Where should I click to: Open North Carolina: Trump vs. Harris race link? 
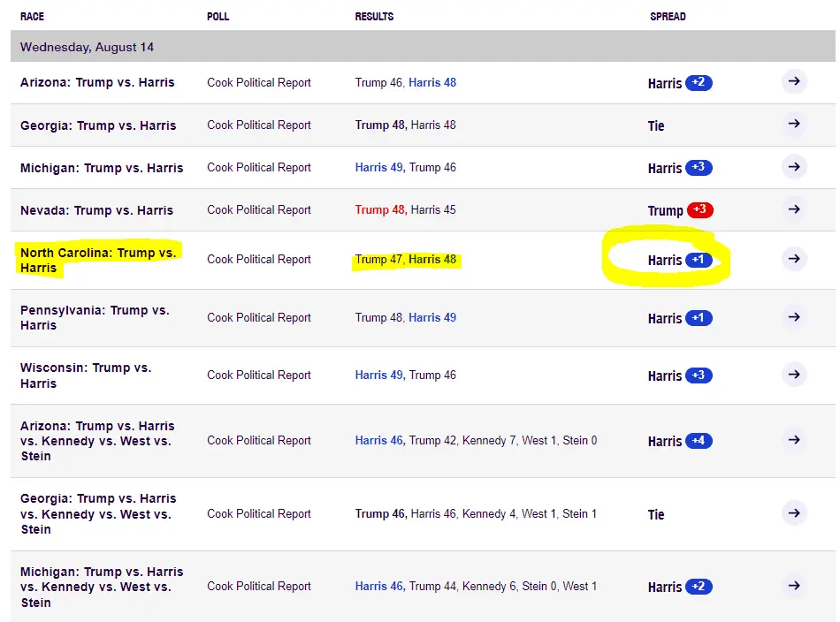98,260
